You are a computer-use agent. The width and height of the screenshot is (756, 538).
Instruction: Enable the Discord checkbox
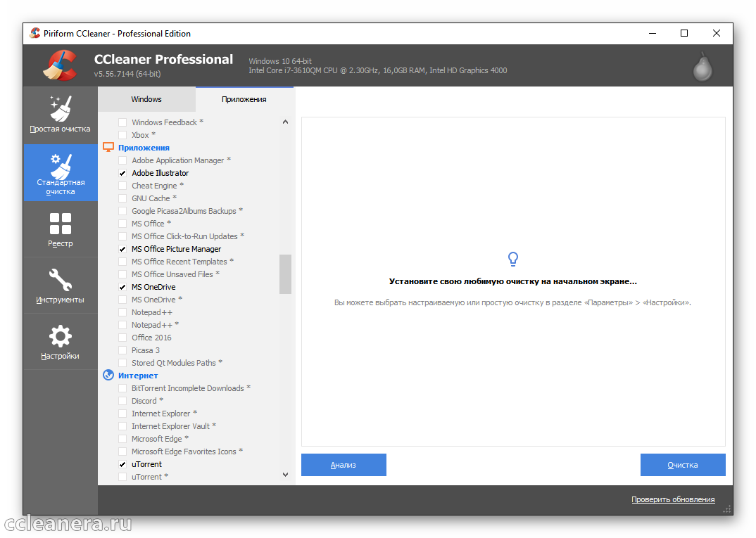coord(122,401)
